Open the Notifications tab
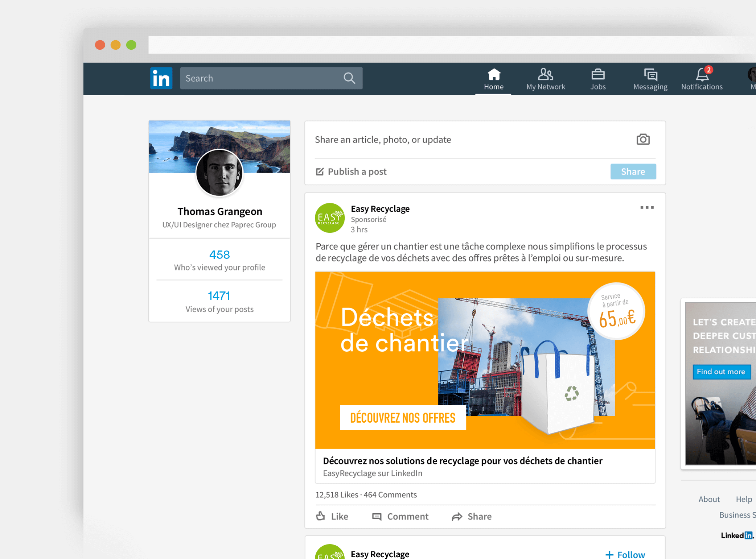 pos(702,79)
